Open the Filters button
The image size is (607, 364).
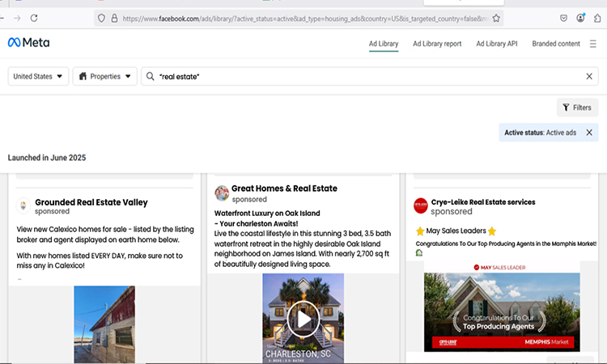tap(577, 108)
